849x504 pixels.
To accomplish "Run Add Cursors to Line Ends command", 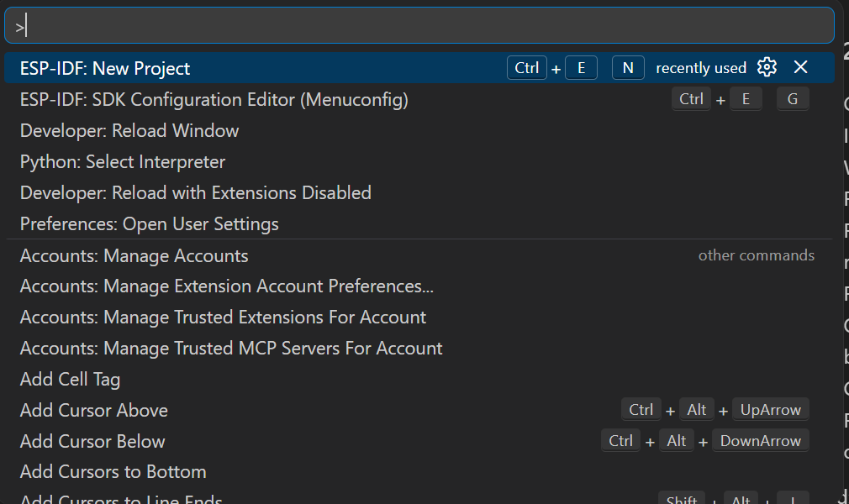I will [419, 497].
